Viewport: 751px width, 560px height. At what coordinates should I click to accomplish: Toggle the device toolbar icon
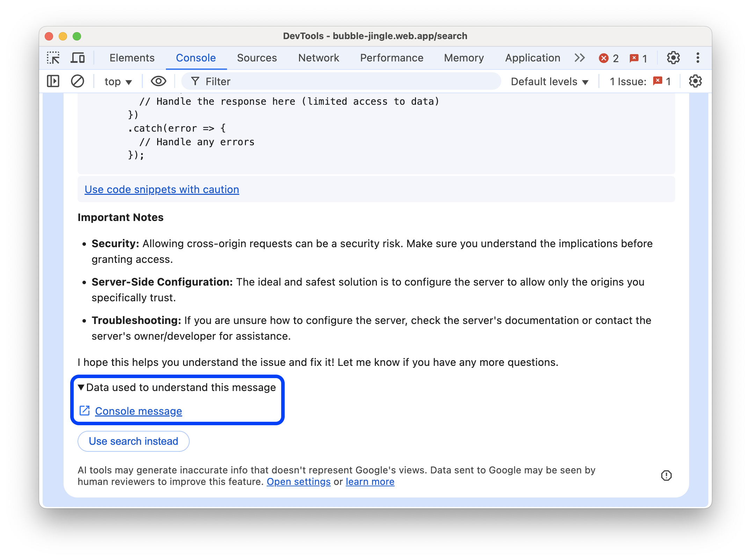(x=78, y=58)
